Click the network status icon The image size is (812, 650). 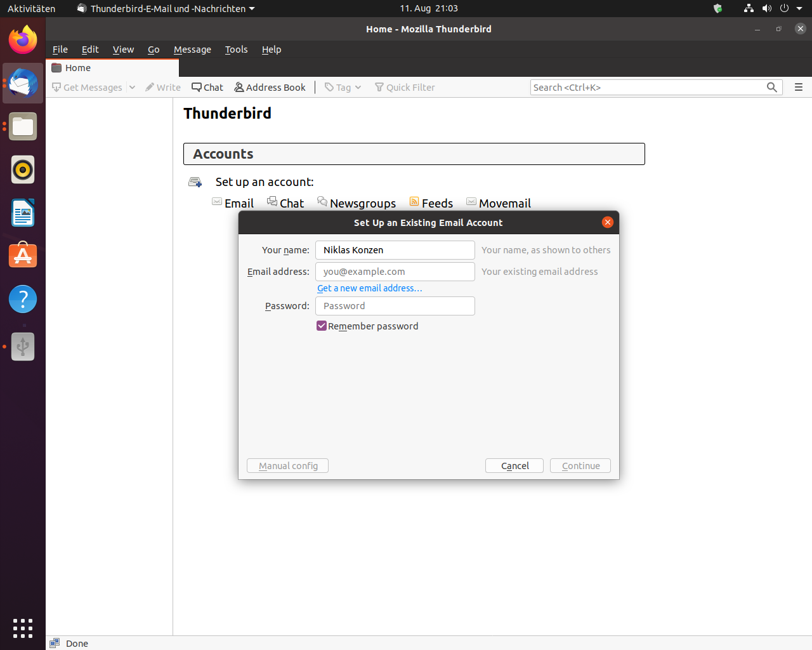point(749,8)
